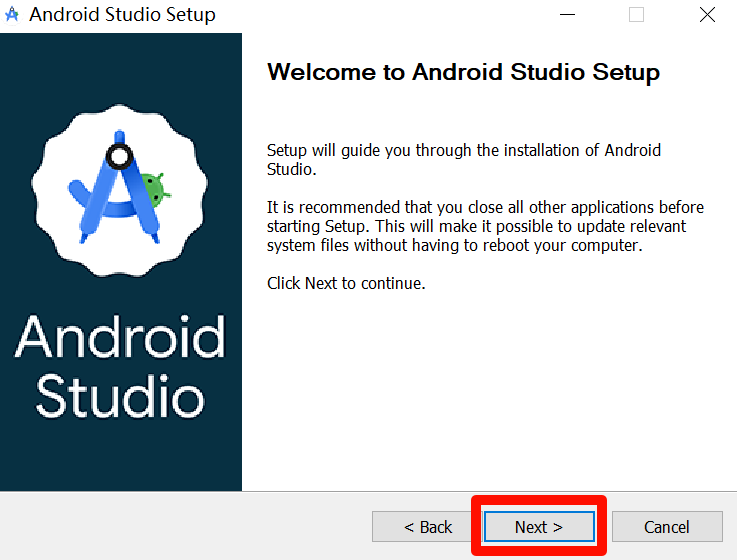
Task: Click the "Android Studio Setup" title bar text
Action: pos(122,15)
